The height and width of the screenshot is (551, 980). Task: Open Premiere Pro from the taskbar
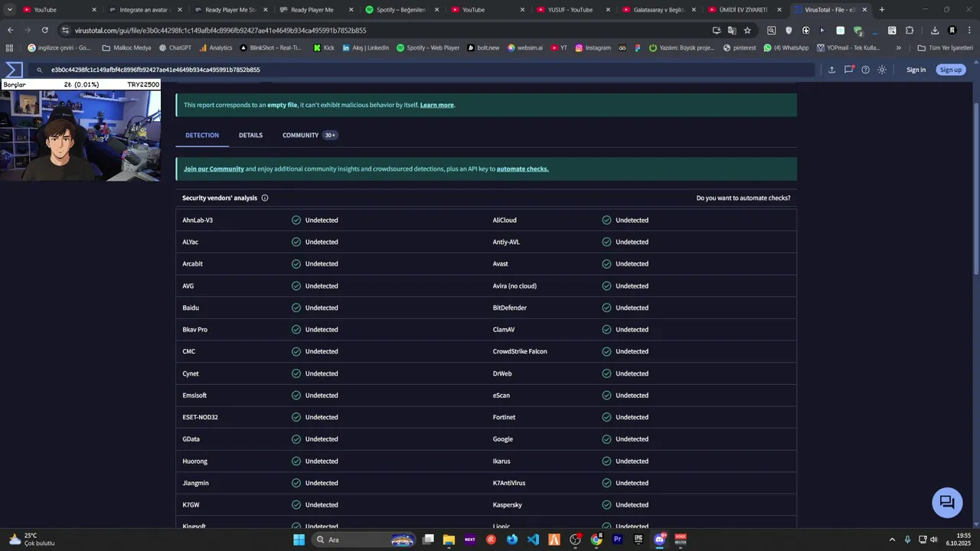tap(617, 540)
